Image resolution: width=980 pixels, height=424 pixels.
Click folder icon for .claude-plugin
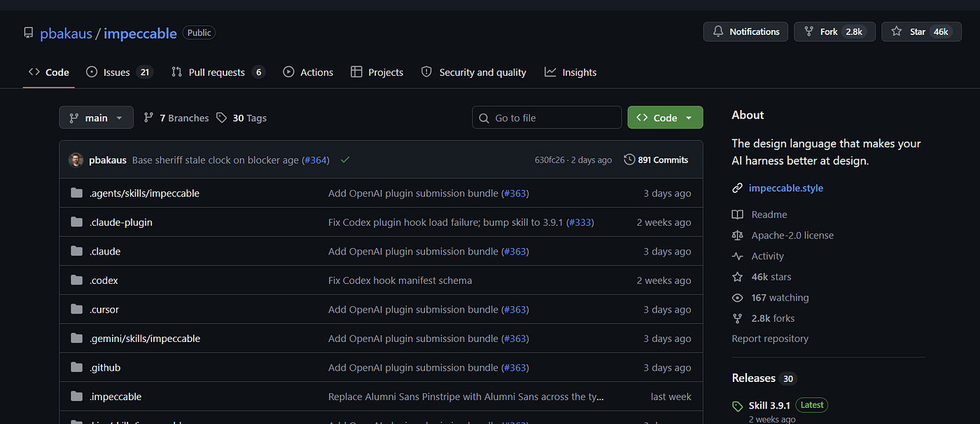(76, 222)
